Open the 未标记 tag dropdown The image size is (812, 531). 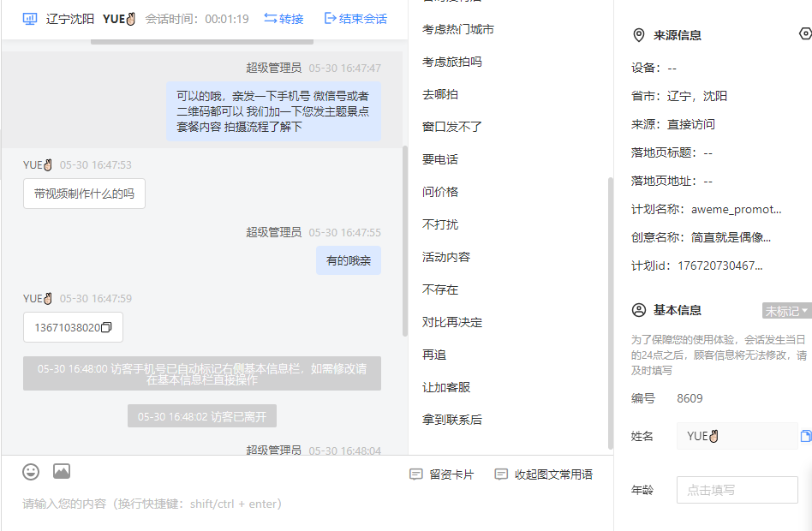(x=786, y=311)
